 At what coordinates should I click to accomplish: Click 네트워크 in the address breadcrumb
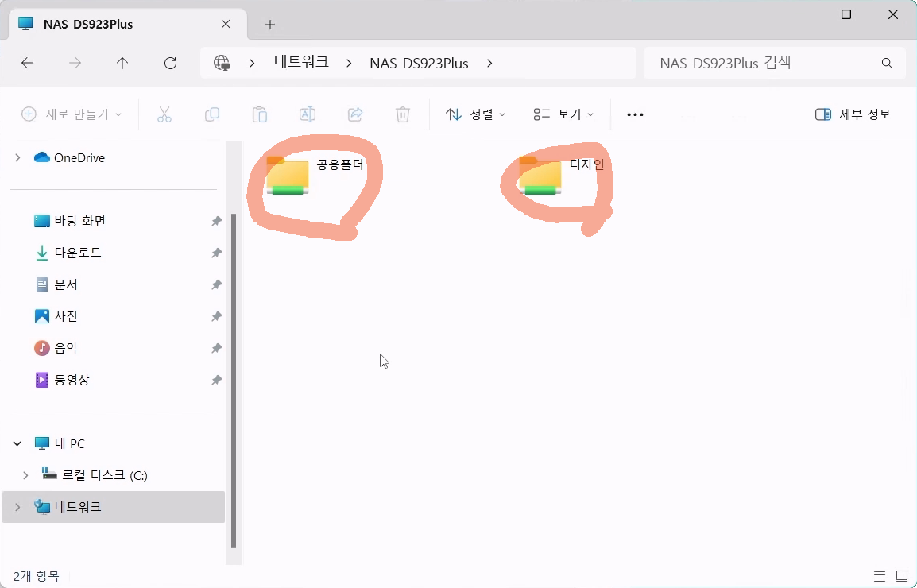pos(301,63)
